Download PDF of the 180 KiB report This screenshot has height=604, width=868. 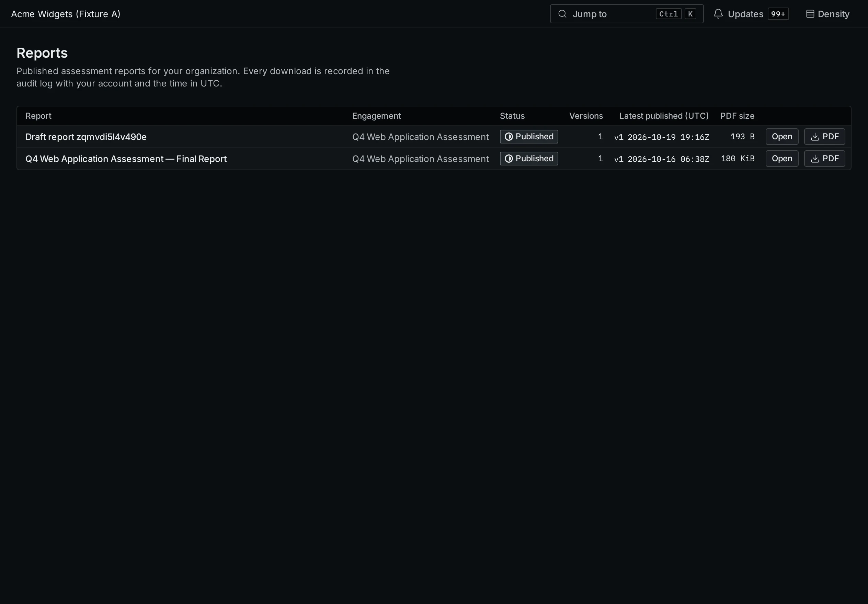(824, 159)
